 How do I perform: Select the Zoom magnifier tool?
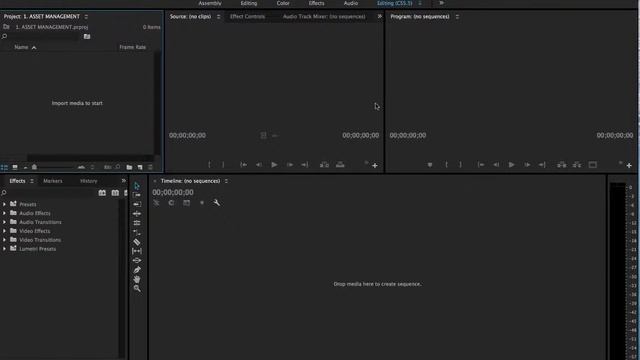pos(137,289)
